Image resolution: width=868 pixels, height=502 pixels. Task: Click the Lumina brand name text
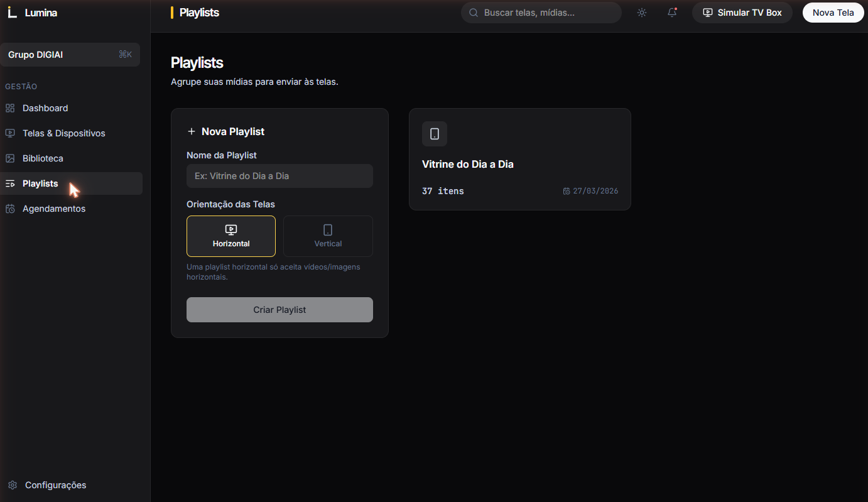(41, 13)
